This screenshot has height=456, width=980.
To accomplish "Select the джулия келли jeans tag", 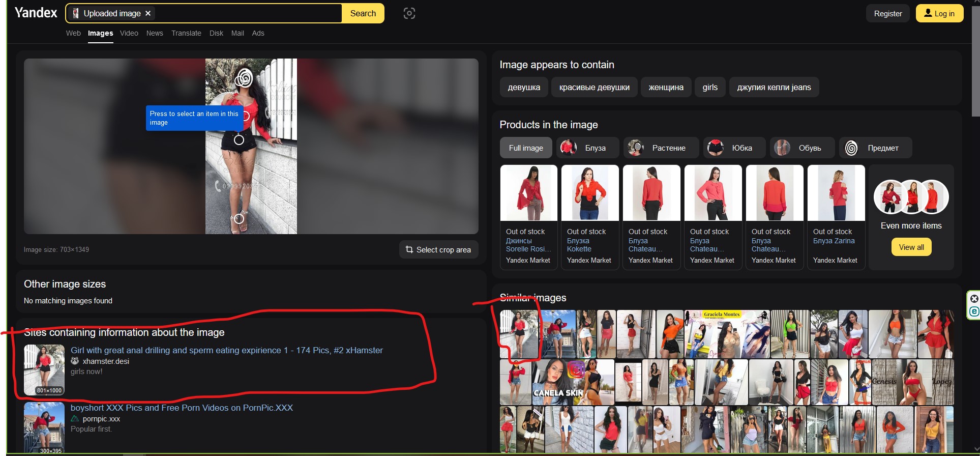I will tap(774, 87).
